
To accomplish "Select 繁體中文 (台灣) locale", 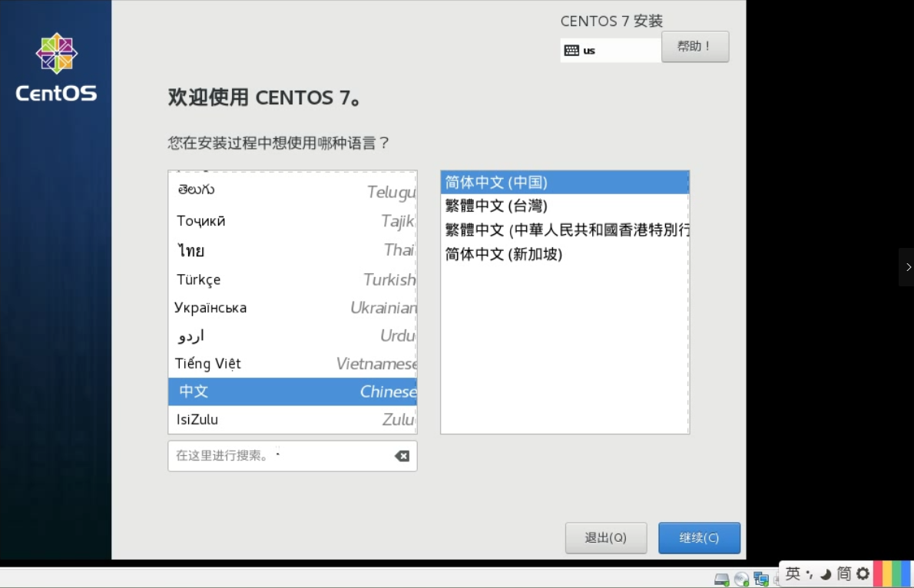I will click(x=496, y=206).
